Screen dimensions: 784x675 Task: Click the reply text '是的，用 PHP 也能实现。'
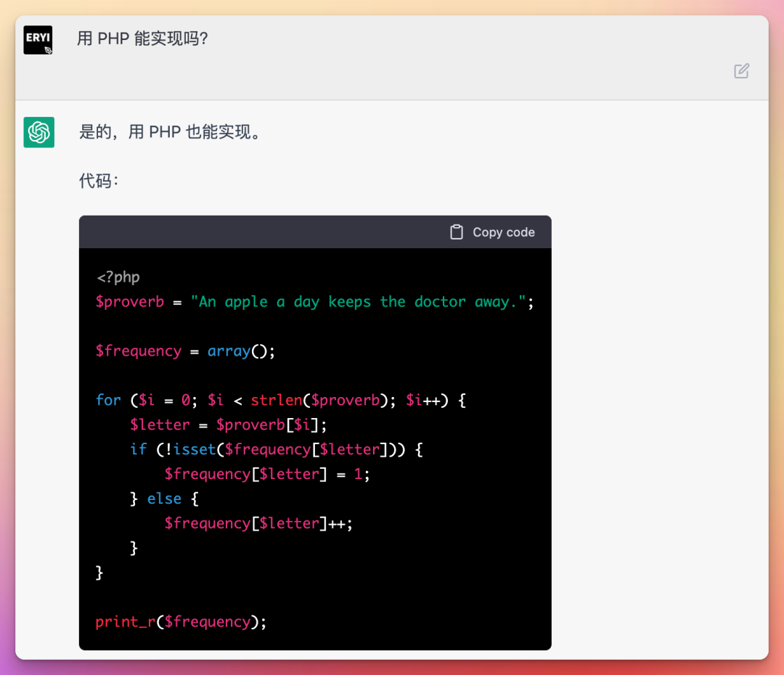pyautogui.click(x=171, y=132)
